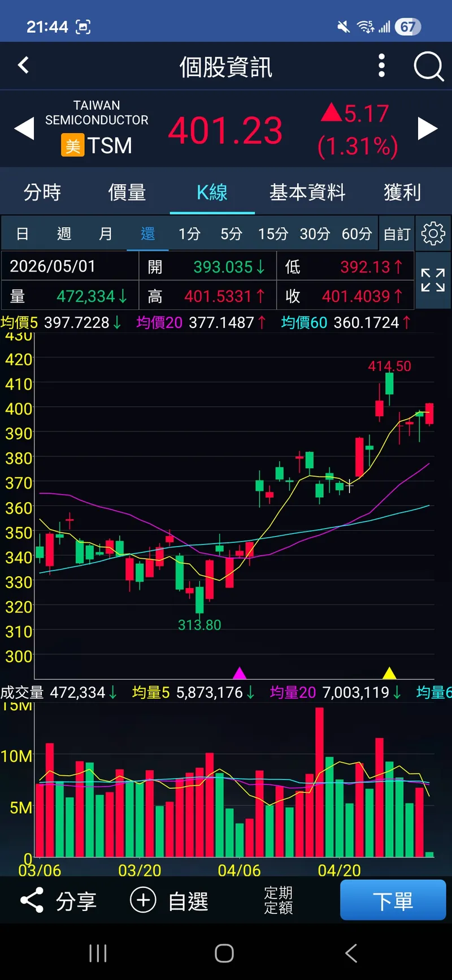452x980 pixels.
Task: Tap the 下單 order button
Action: click(x=393, y=900)
